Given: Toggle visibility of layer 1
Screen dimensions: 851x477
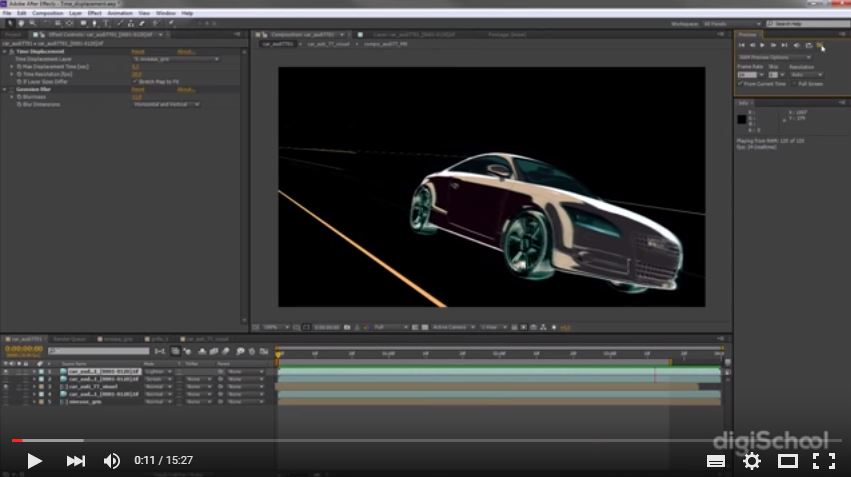Looking at the screenshot, I should (5, 372).
